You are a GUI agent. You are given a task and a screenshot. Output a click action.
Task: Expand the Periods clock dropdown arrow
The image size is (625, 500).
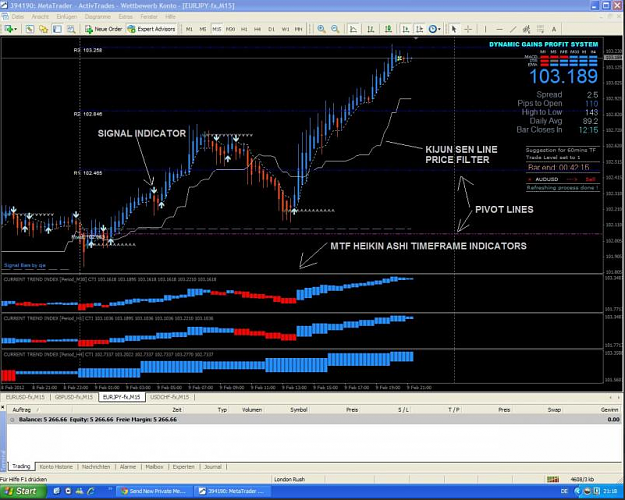click(439, 29)
